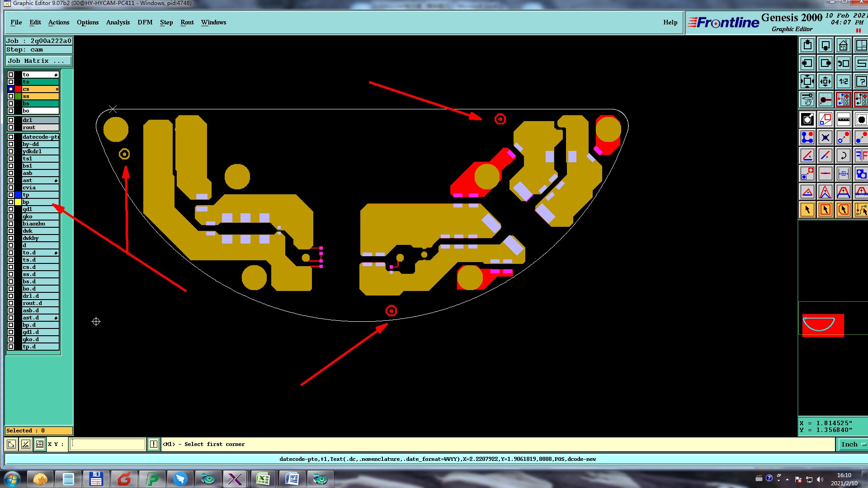Screen dimensions: 868x488
Task: Click the red cs layer color swatch
Action: click(x=18, y=89)
